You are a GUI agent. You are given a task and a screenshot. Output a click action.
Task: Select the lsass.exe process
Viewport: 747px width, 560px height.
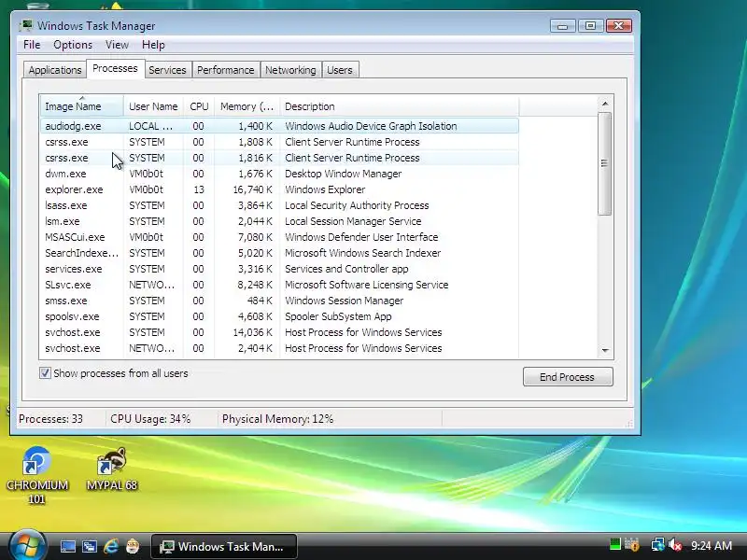coord(279,205)
